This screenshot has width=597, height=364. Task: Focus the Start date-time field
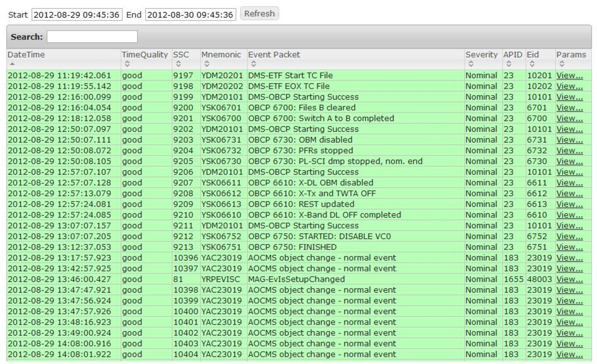pos(77,15)
